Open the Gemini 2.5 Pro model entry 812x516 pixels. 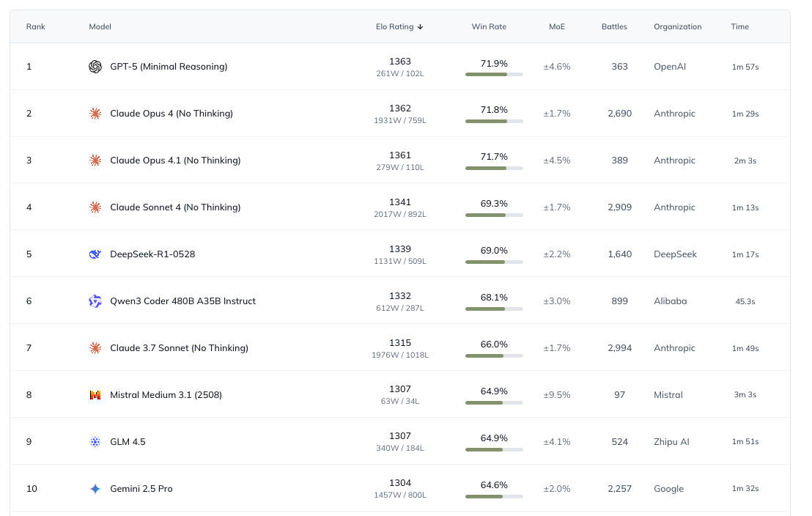[141, 489]
